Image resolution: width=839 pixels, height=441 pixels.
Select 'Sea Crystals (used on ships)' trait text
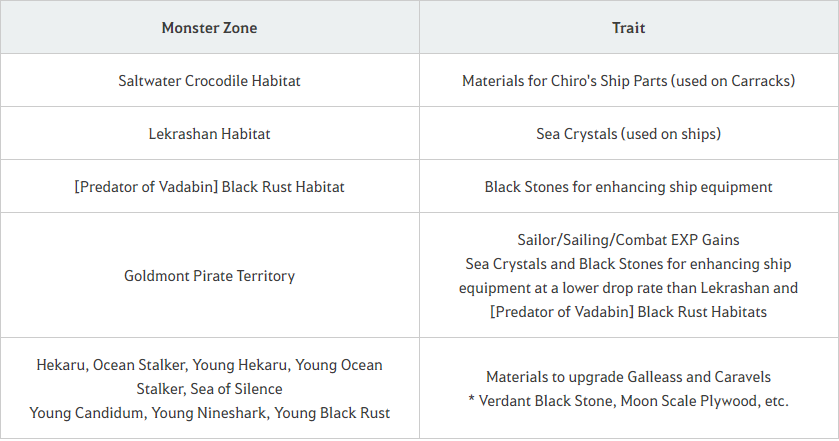pyautogui.click(x=628, y=133)
